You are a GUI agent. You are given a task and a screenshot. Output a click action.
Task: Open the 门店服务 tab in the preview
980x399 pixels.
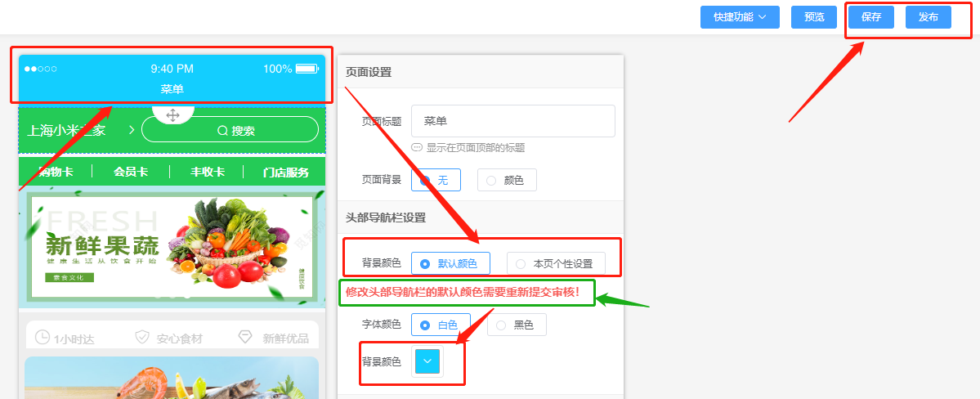coord(286,172)
